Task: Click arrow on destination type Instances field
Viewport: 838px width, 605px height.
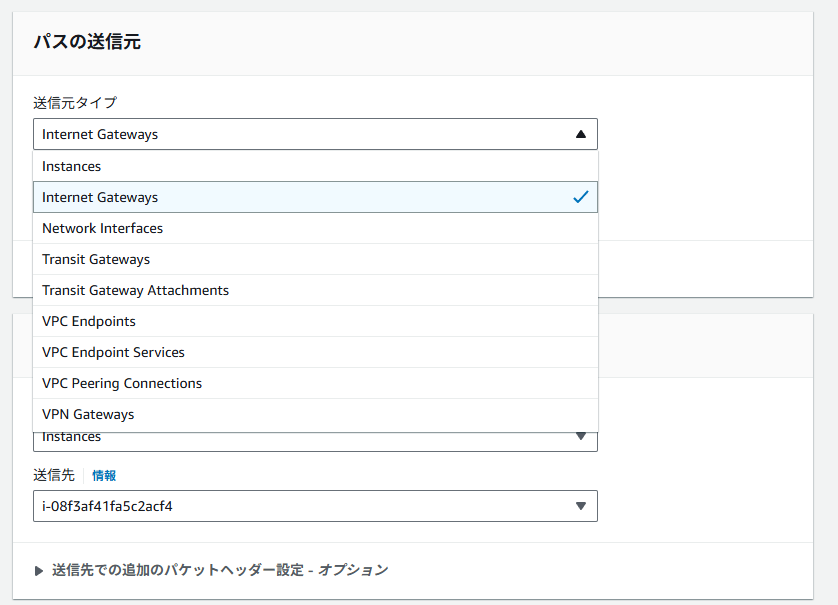Action: point(580,437)
